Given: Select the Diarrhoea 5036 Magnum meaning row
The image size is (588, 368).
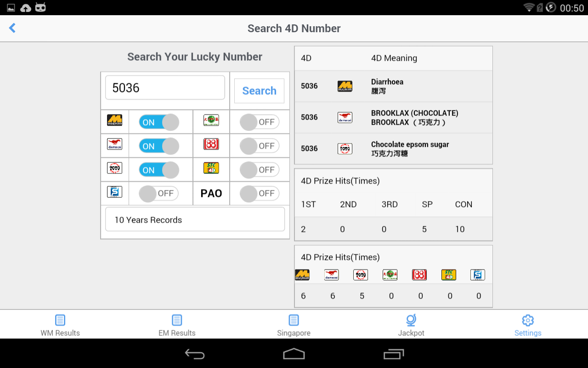Looking at the screenshot, I should tap(393, 86).
